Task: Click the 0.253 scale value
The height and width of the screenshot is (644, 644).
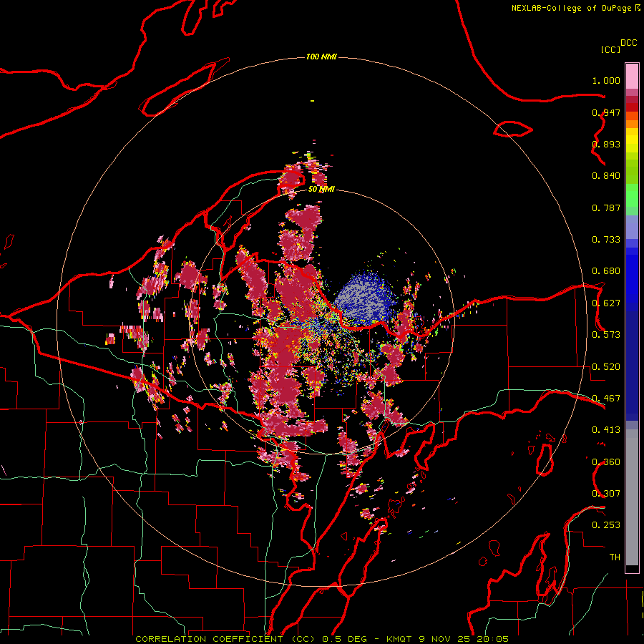Action: tap(606, 525)
